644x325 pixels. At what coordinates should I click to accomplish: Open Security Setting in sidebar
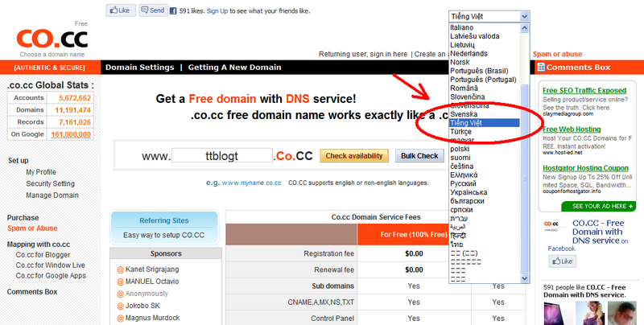tap(51, 183)
